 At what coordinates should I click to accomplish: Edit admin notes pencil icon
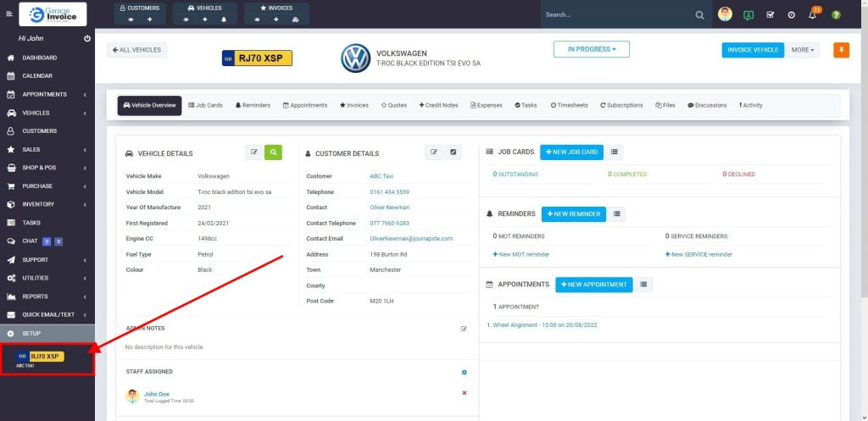click(464, 329)
